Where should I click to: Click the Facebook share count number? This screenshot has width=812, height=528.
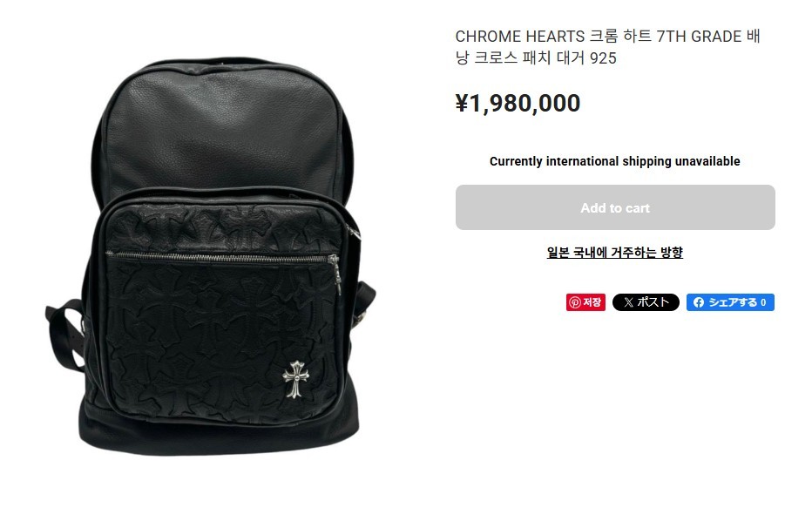click(763, 302)
